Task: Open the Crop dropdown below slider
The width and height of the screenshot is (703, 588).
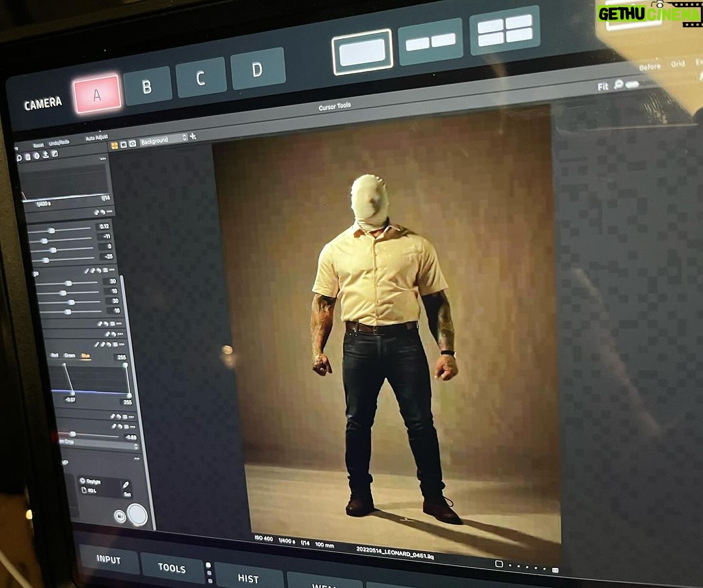Action: (98, 444)
